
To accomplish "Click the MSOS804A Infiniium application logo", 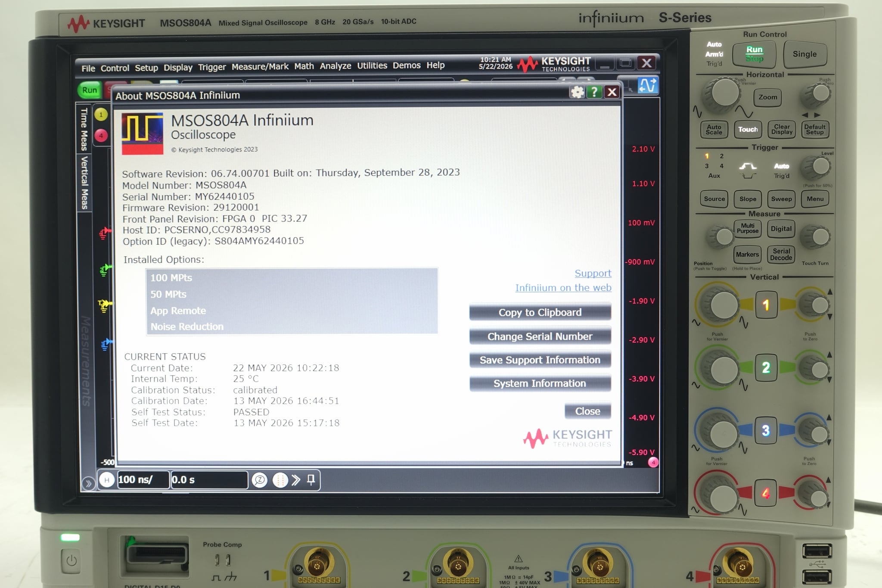I will point(143,134).
